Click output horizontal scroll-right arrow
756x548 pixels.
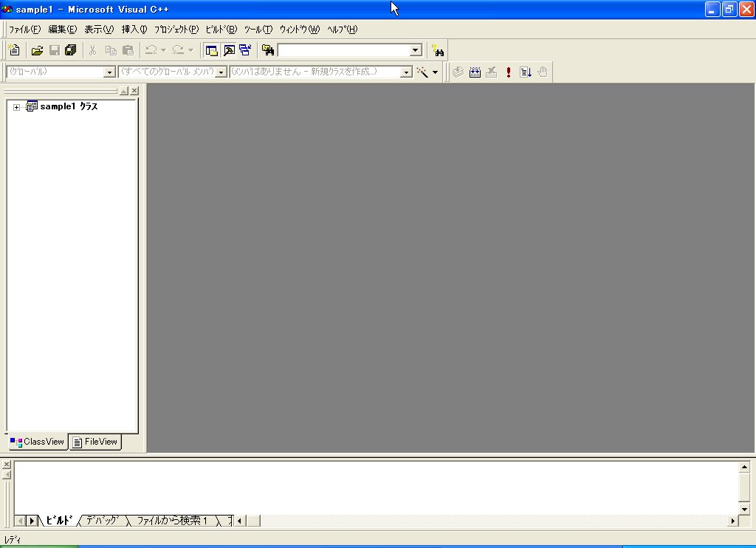point(733,521)
